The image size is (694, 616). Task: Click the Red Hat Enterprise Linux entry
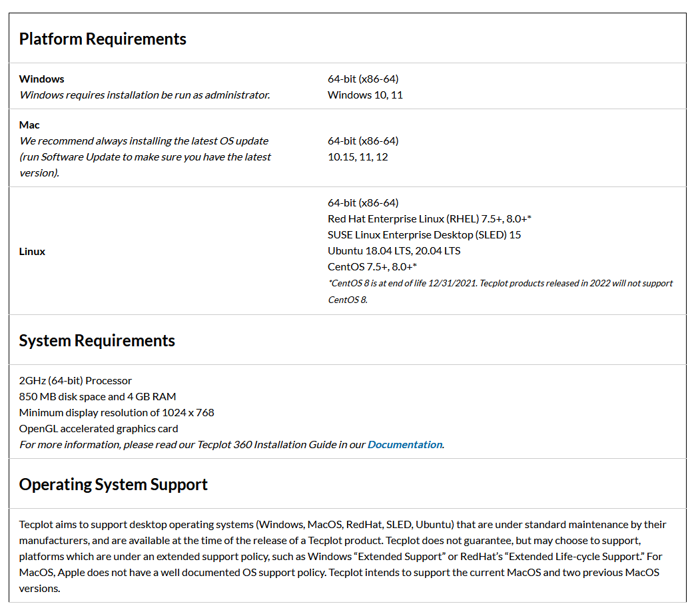tap(430, 218)
